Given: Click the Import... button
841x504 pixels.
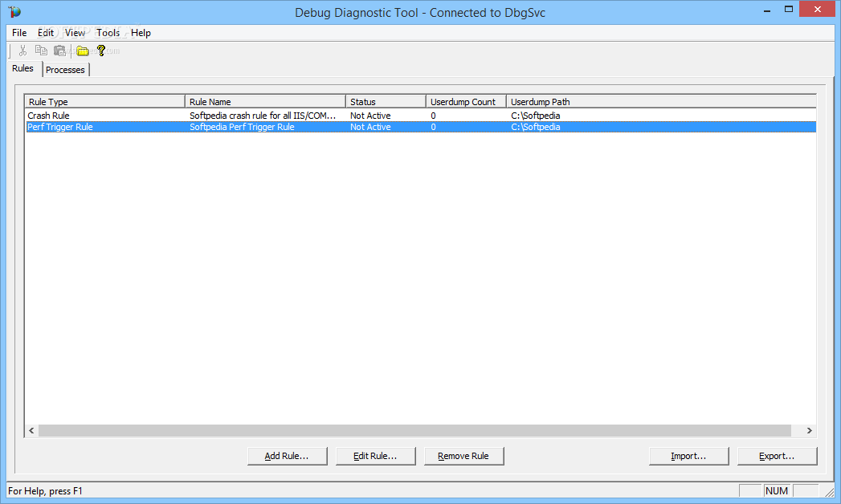Looking at the screenshot, I should pyautogui.click(x=688, y=456).
